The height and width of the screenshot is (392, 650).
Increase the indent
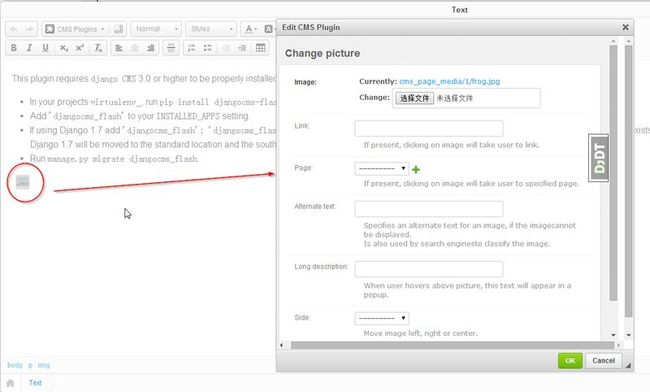click(242, 48)
